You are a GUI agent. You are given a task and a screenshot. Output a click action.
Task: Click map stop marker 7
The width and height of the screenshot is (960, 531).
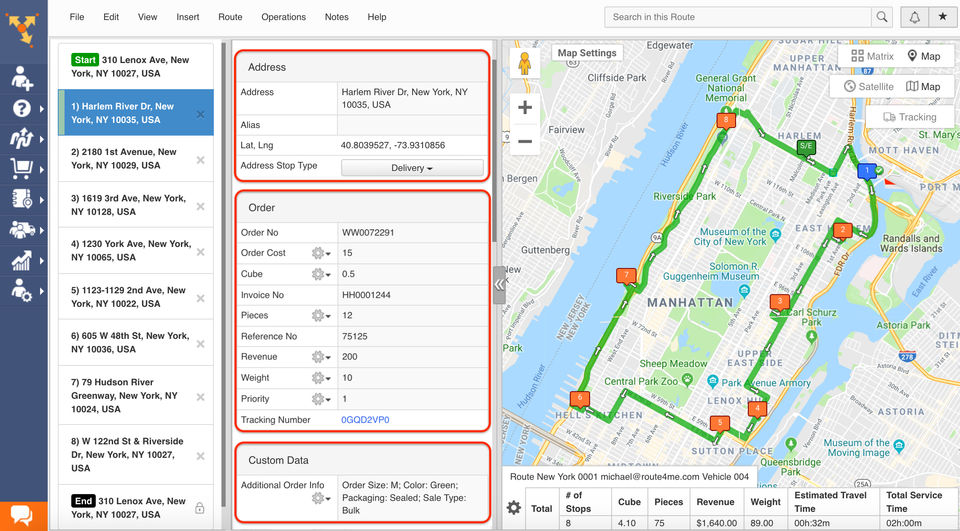click(626, 276)
